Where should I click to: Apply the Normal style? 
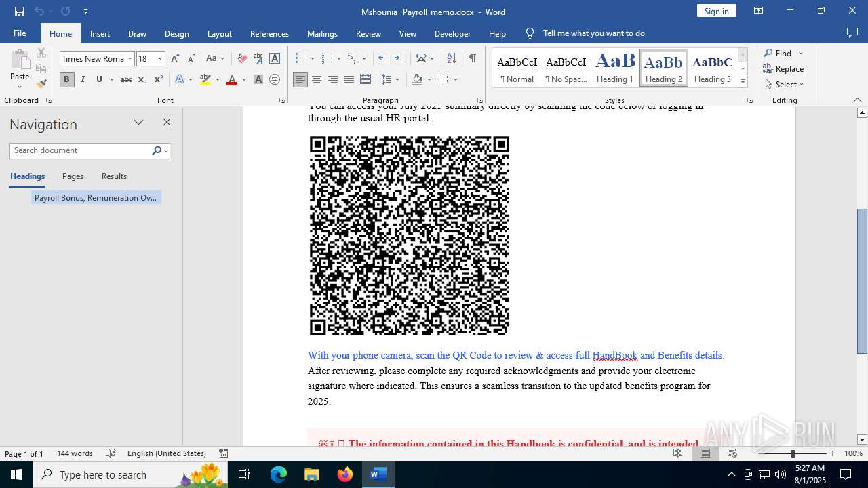[x=517, y=68]
